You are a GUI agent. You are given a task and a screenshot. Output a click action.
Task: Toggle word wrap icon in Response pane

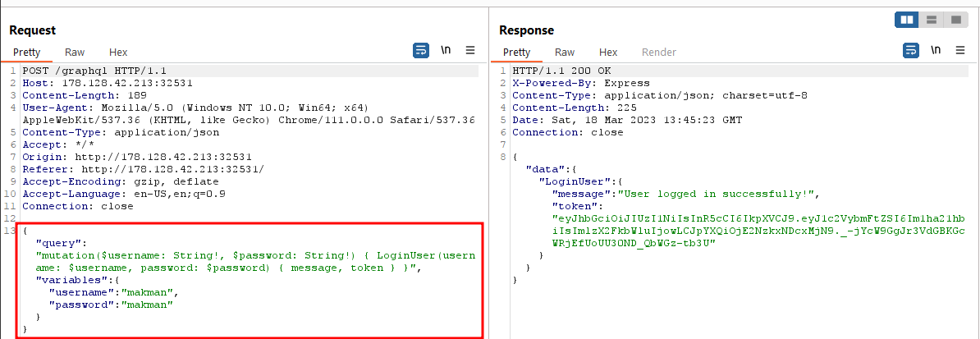tap(910, 50)
